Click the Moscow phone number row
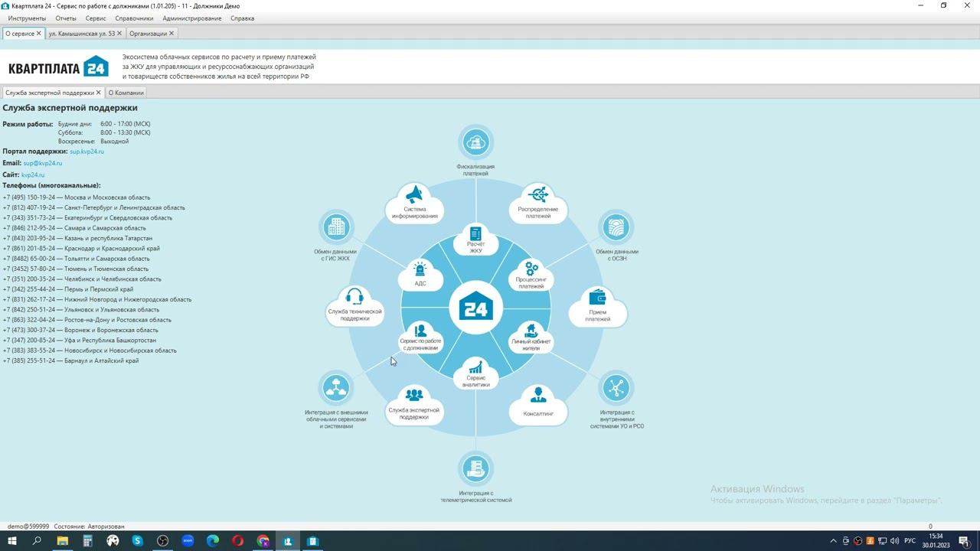 tap(77, 197)
